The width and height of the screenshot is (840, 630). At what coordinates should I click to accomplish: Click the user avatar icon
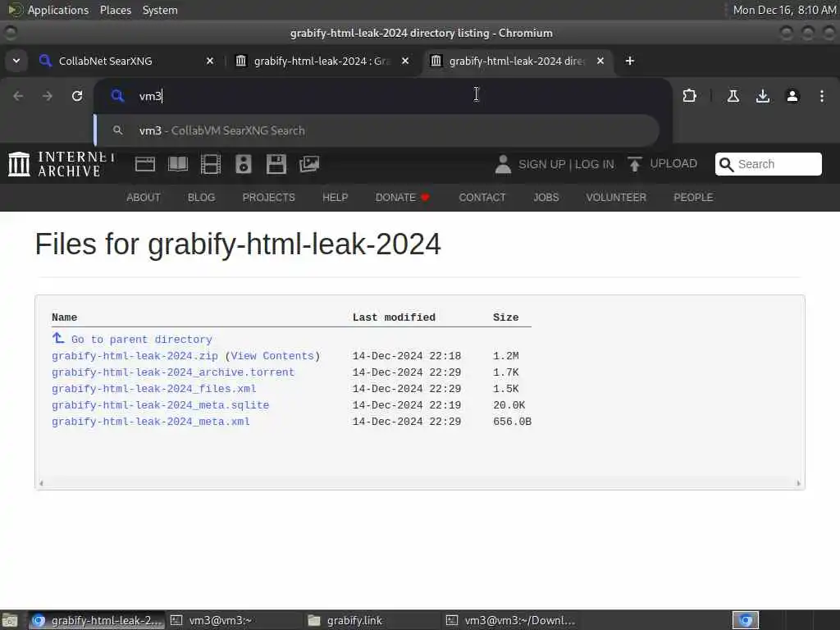(x=503, y=164)
